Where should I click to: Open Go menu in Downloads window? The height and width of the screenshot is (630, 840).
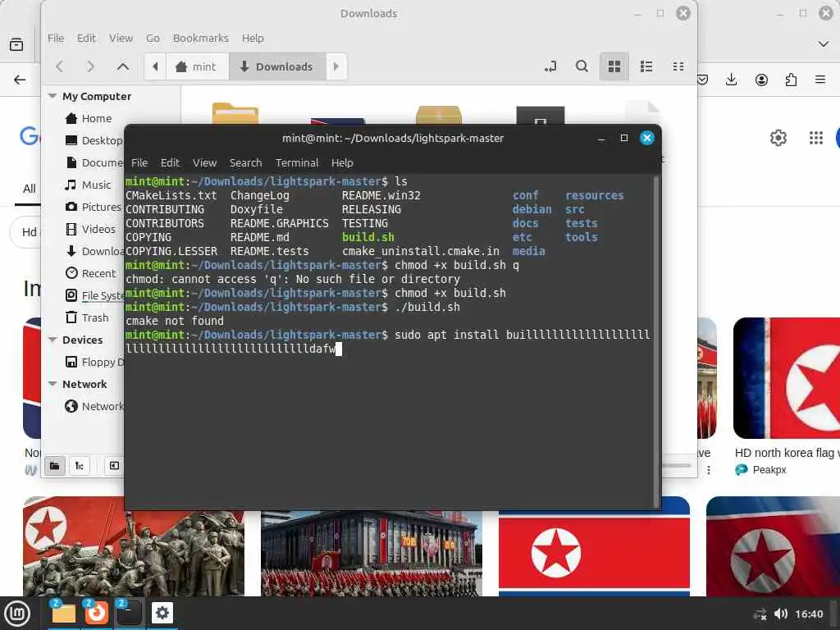(153, 38)
